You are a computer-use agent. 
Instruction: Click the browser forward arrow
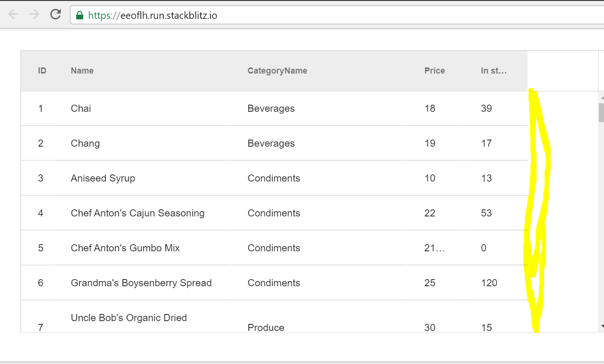pyautogui.click(x=34, y=15)
